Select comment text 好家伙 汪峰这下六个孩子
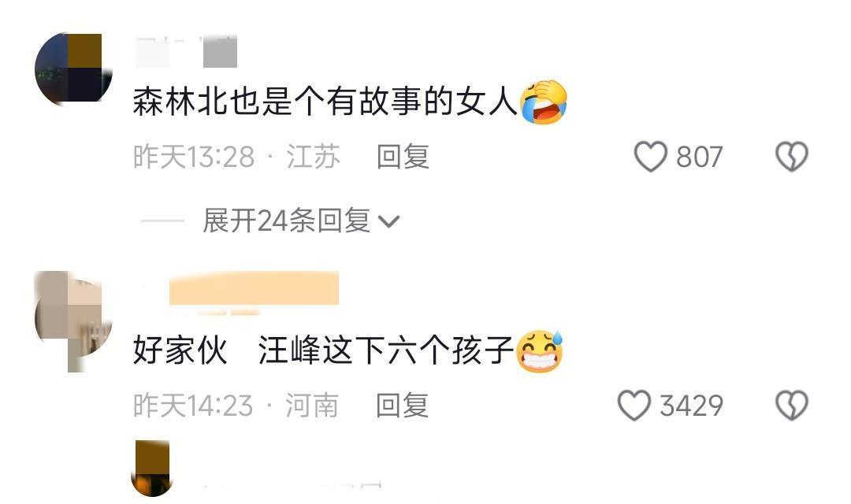This screenshot has height=504, width=851. tap(324, 350)
